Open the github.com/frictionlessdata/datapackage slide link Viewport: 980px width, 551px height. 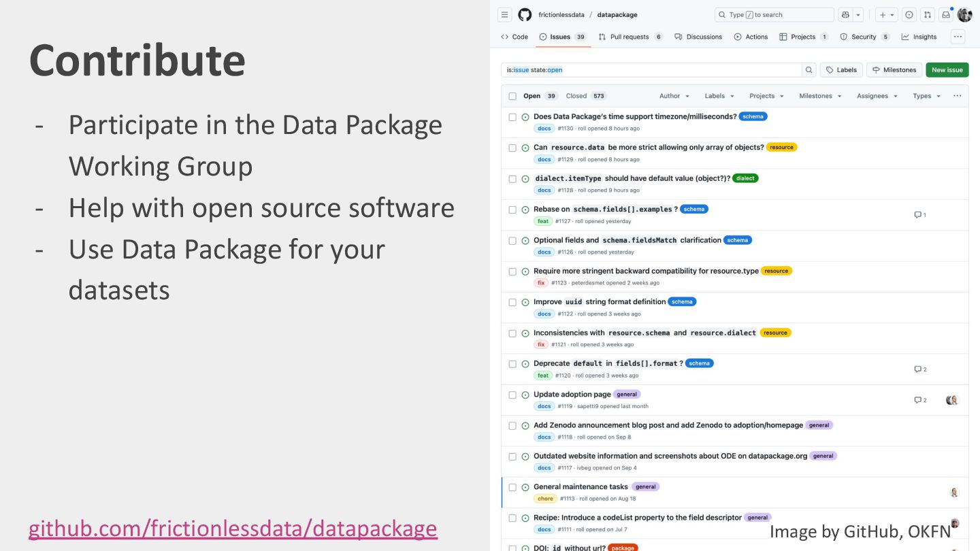[x=233, y=529]
